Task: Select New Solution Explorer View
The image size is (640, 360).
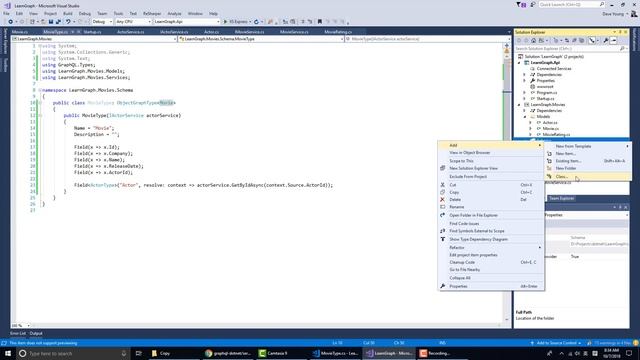Action: tap(491, 168)
